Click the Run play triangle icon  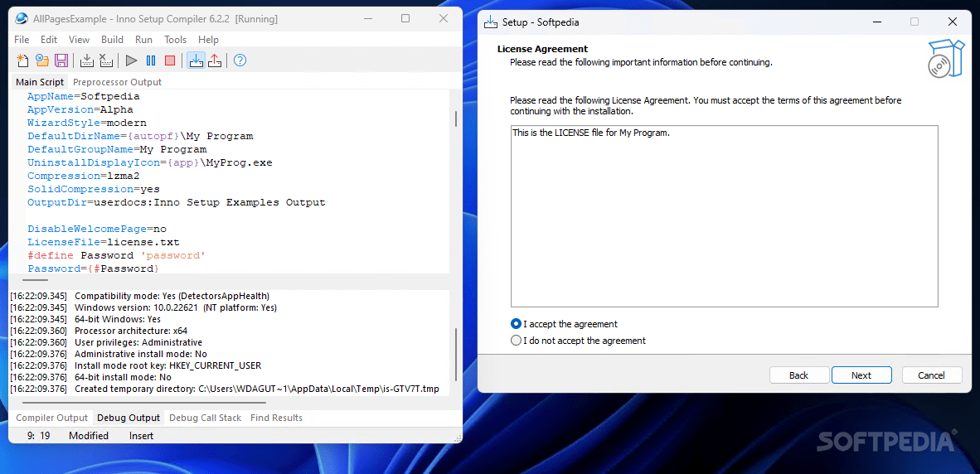coord(131,60)
